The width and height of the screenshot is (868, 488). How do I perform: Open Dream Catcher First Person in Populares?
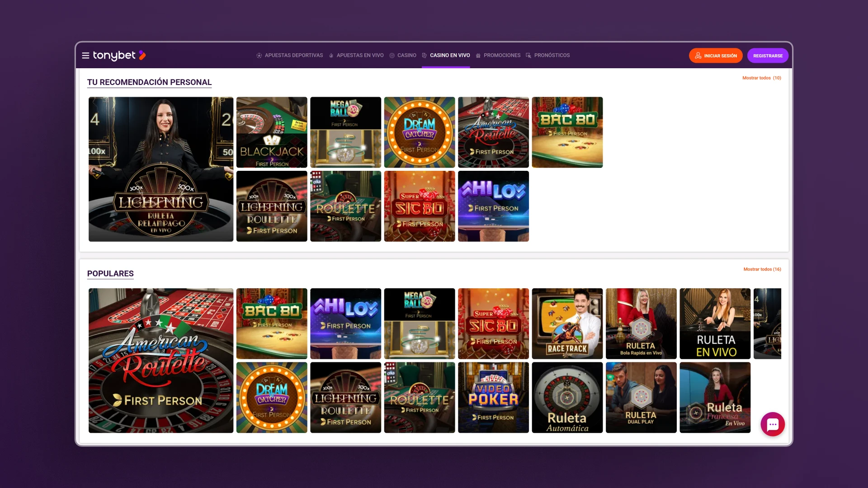[x=272, y=398]
